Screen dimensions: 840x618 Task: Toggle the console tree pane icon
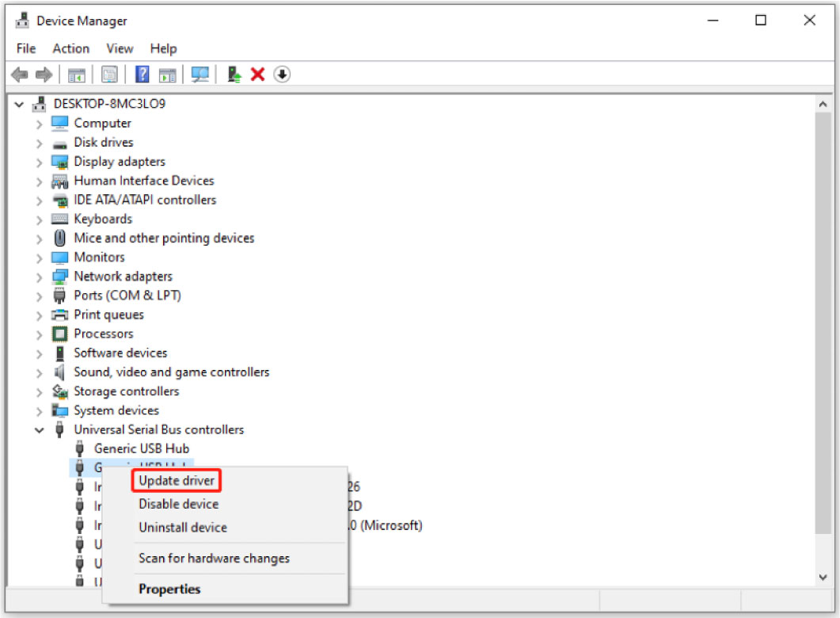[76, 74]
